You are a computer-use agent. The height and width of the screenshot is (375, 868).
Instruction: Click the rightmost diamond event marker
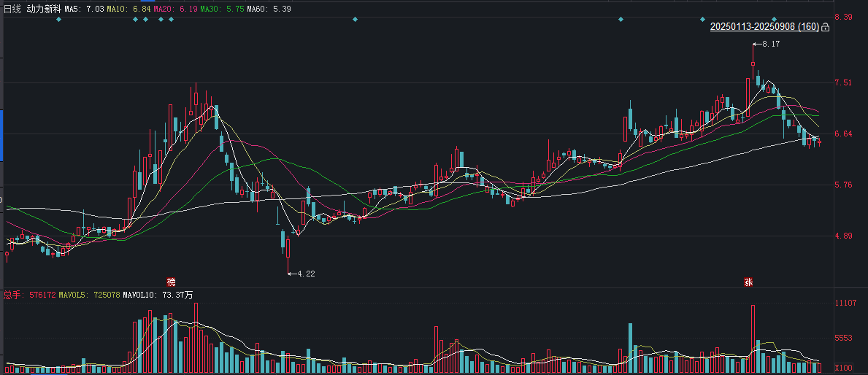(774, 19)
